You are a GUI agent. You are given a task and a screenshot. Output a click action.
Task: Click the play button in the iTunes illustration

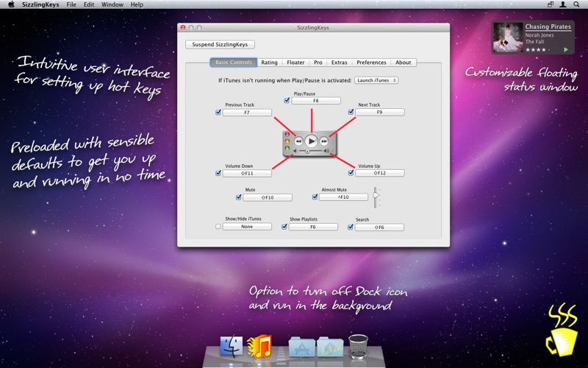click(x=311, y=141)
